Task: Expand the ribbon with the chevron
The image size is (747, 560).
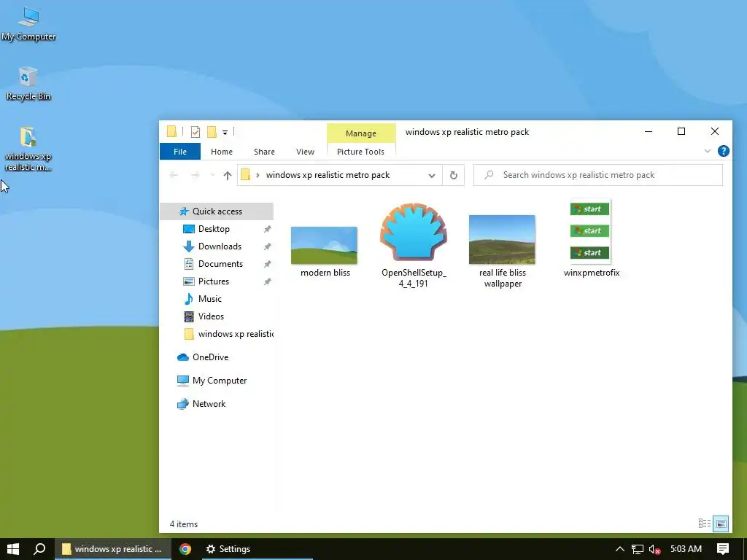Action: coord(708,152)
